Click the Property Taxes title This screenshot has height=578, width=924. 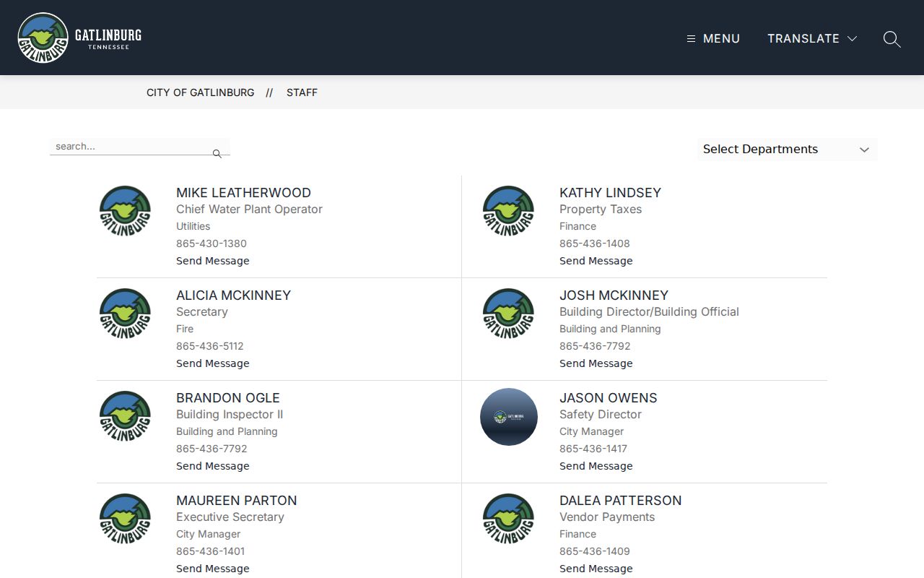click(601, 210)
